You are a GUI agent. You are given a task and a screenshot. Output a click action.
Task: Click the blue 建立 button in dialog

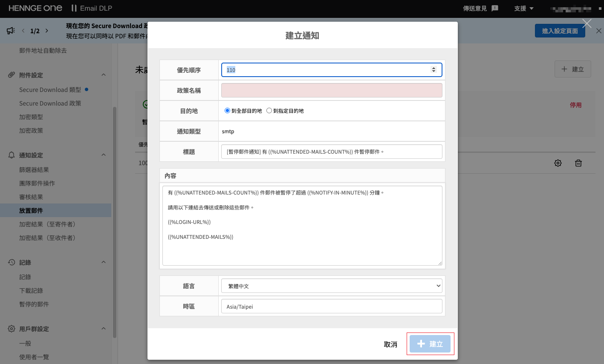point(430,344)
